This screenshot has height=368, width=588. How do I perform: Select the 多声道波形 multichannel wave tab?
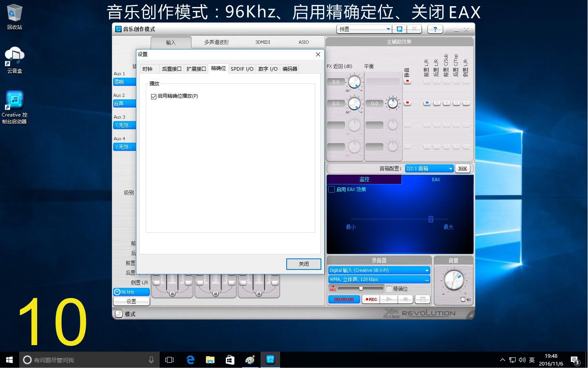point(216,42)
